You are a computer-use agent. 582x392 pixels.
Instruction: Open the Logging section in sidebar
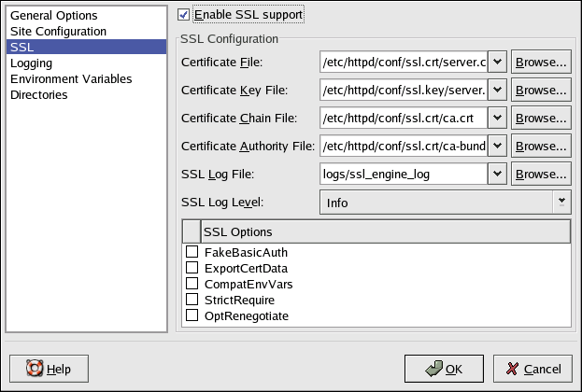tap(31, 63)
